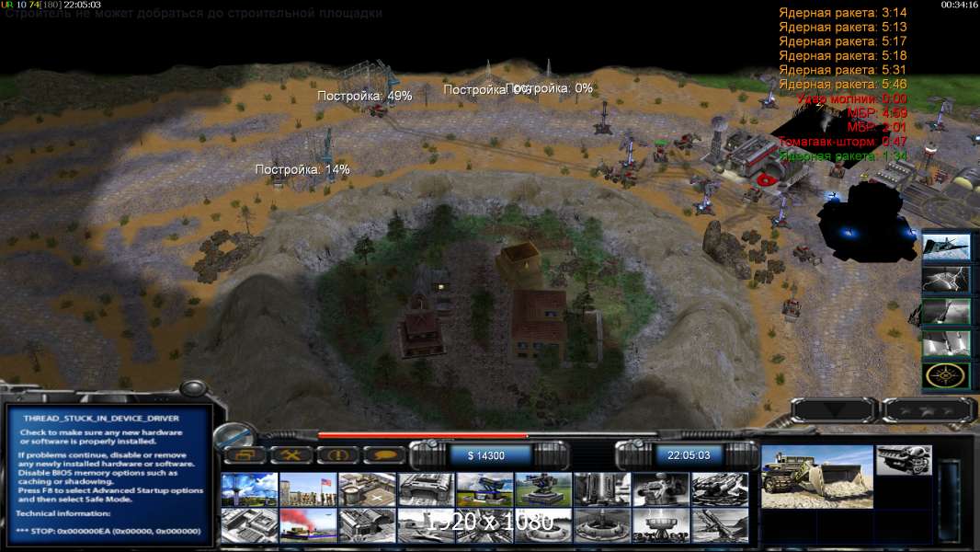980x552 pixels.
Task: Select greyed-out airfield with jet icon
Action: coord(426,524)
